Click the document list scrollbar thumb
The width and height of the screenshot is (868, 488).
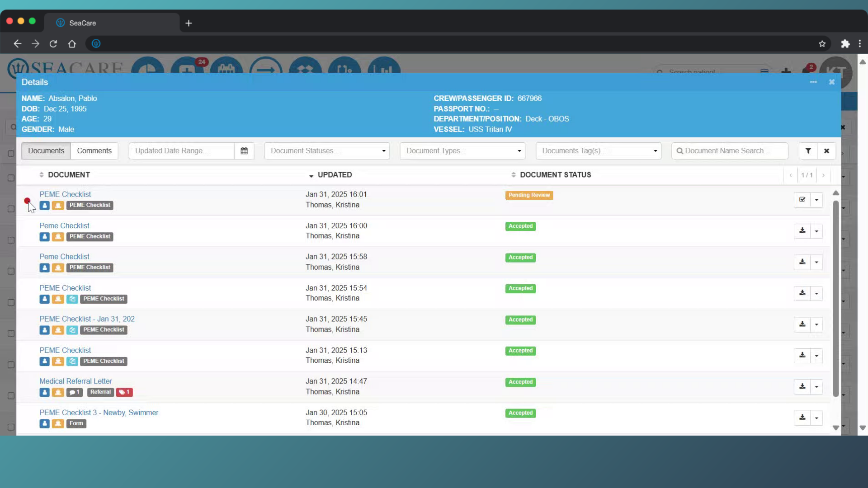point(836,298)
